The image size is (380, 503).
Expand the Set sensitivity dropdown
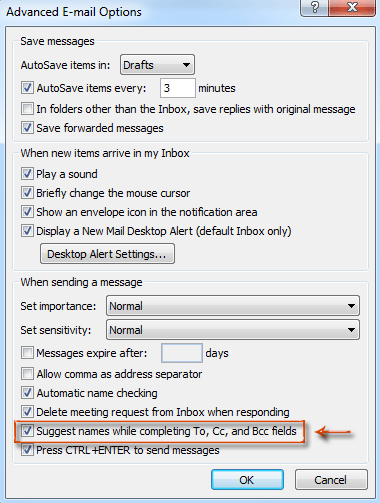click(x=233, y=330)
